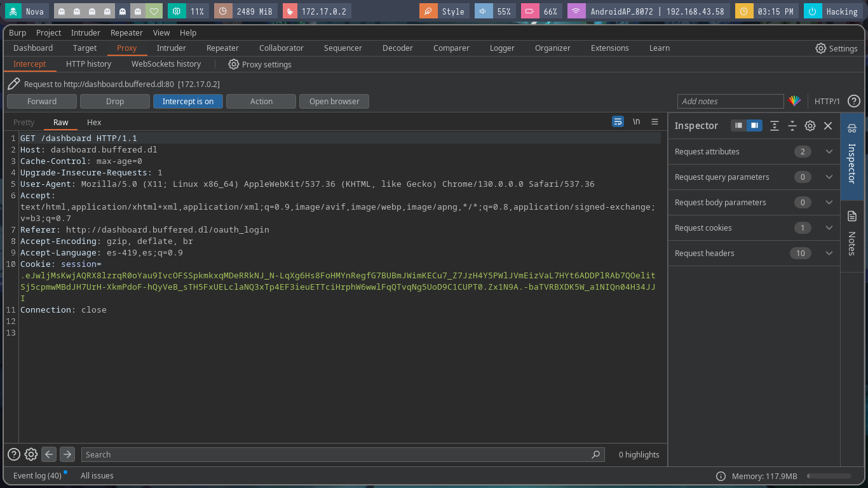Open Notes side panel icon
The width and height of the screenshot is (868, 488).
(852, 216)
